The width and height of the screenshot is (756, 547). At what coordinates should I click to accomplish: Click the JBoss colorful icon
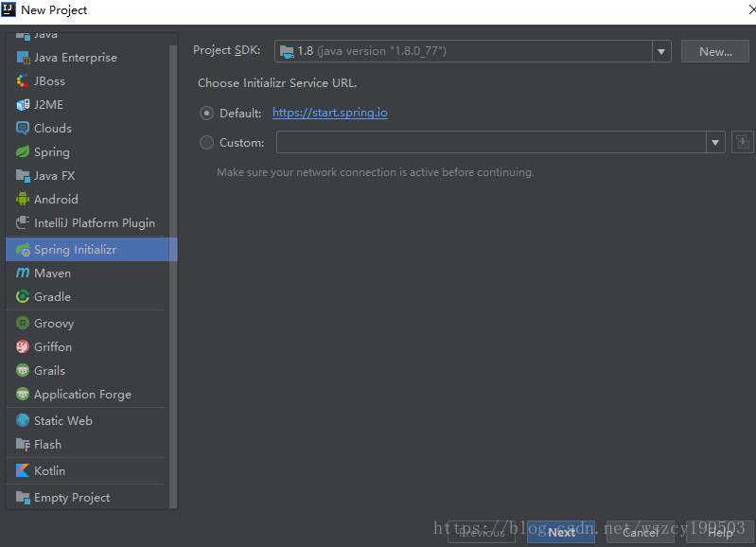pyautogui.click(x=23, y=81)
